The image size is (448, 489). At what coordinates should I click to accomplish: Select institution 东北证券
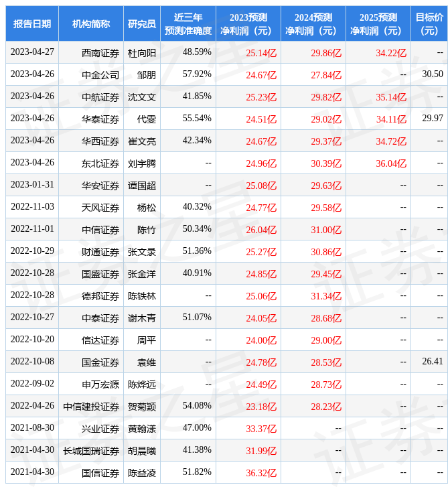100,163
